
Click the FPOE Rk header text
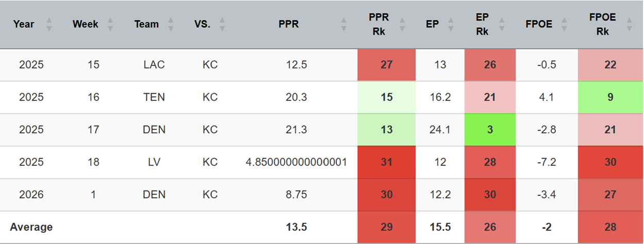click(603, 24)
